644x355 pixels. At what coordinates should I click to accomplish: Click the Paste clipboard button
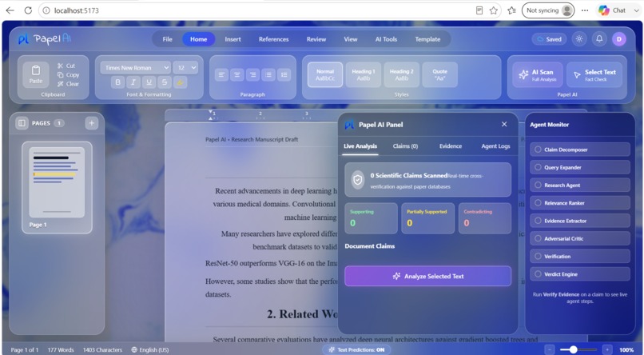coord(36,74)
